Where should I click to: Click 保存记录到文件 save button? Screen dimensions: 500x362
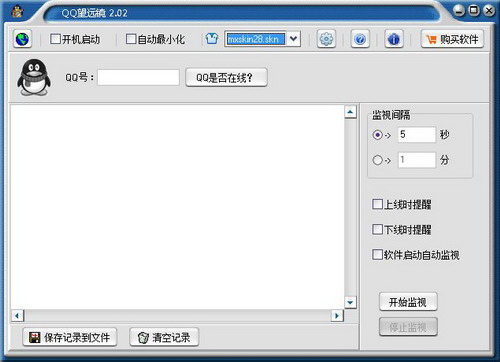70,337
